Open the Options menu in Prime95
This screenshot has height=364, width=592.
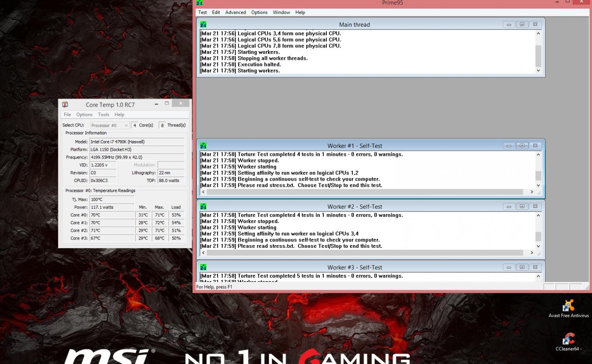pyautogui.click(x=259, y=12)
